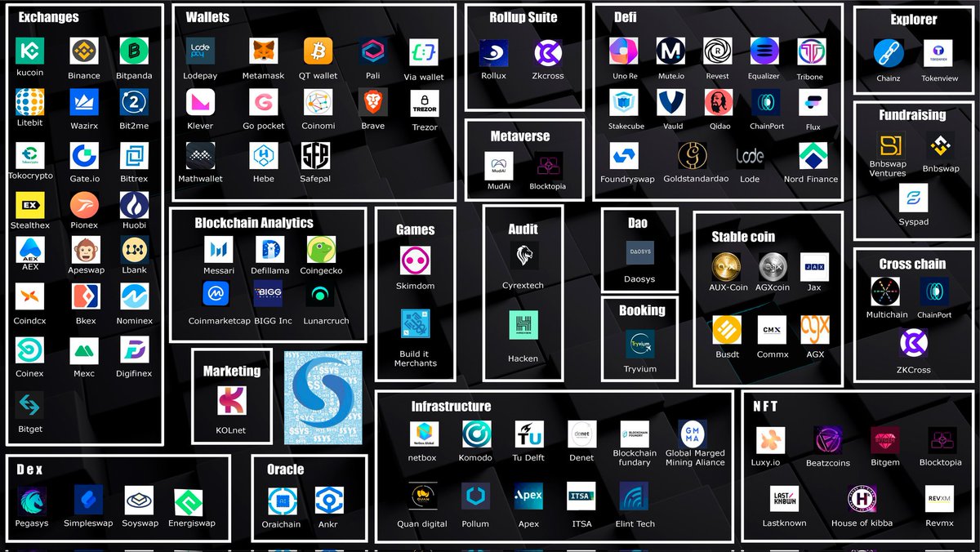Click the QT wallet bitcoin icon
980x552 pixels.
click(x=318, y=51)
